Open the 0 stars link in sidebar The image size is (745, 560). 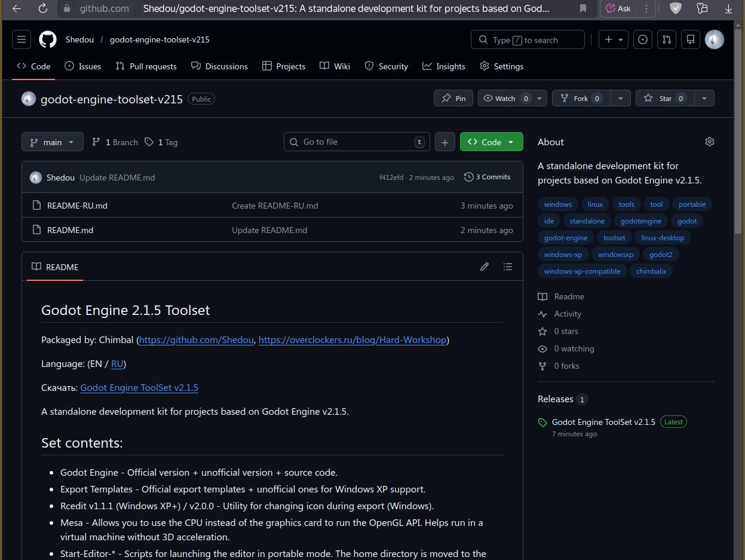click(566, 331)
